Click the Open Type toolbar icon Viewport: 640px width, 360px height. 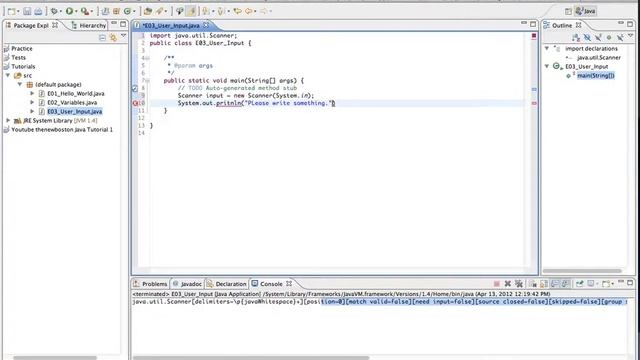tap(148, 11)
